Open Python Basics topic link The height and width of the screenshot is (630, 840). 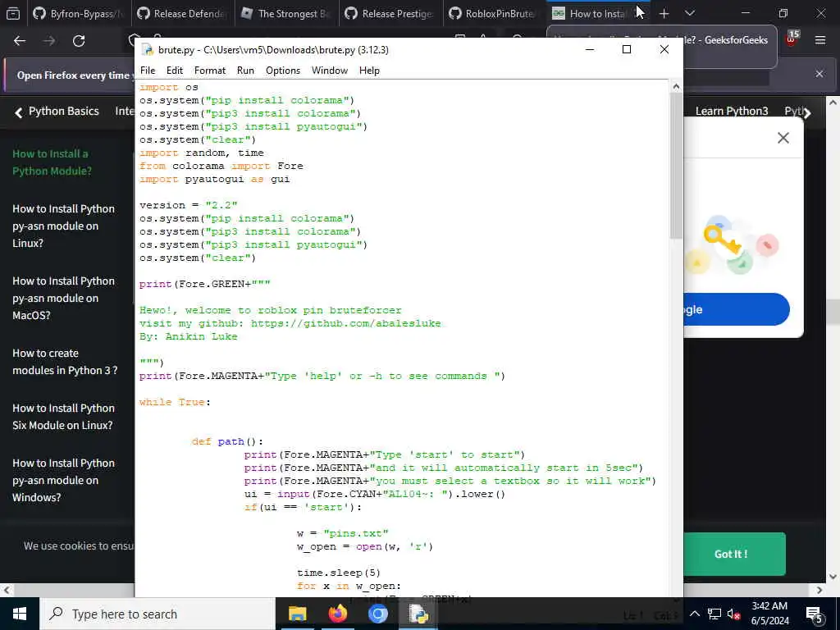[x=64, y=111]
